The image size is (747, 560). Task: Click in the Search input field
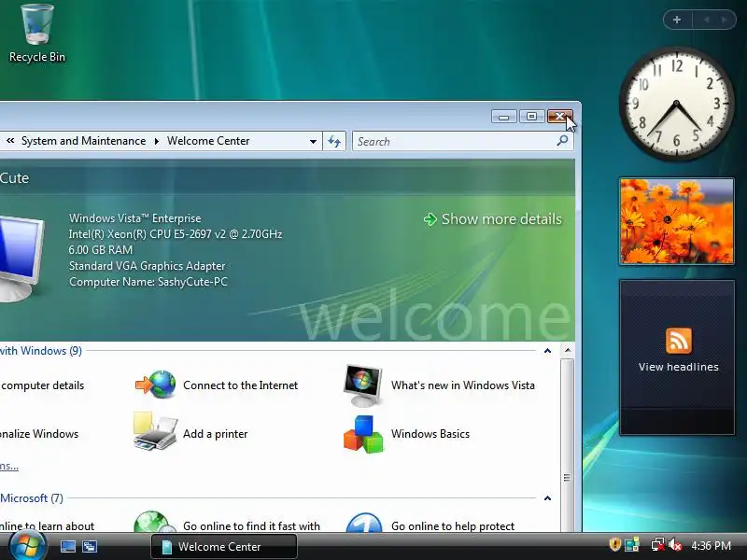(455, 142)
